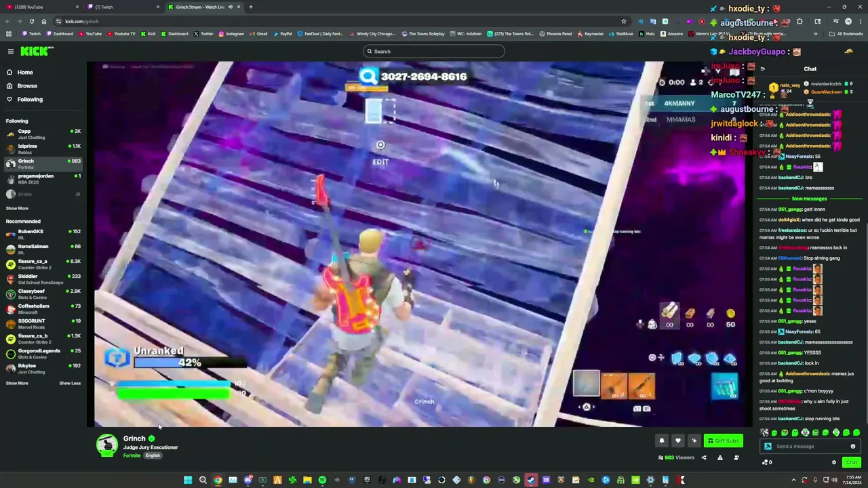Open Spotify from taskbar
The width and height of the screenshot is (868, 488).
click(322, 481)
